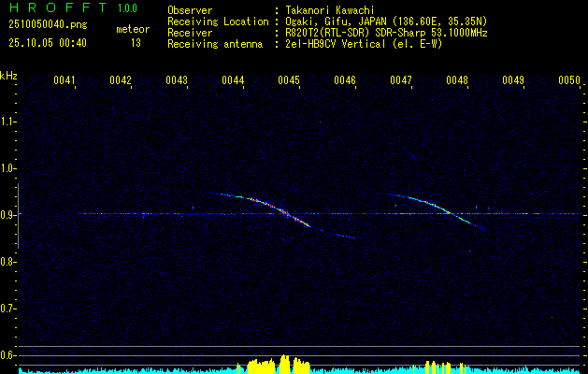Select the 0044 time marker
588x374 pixels.
233,81
